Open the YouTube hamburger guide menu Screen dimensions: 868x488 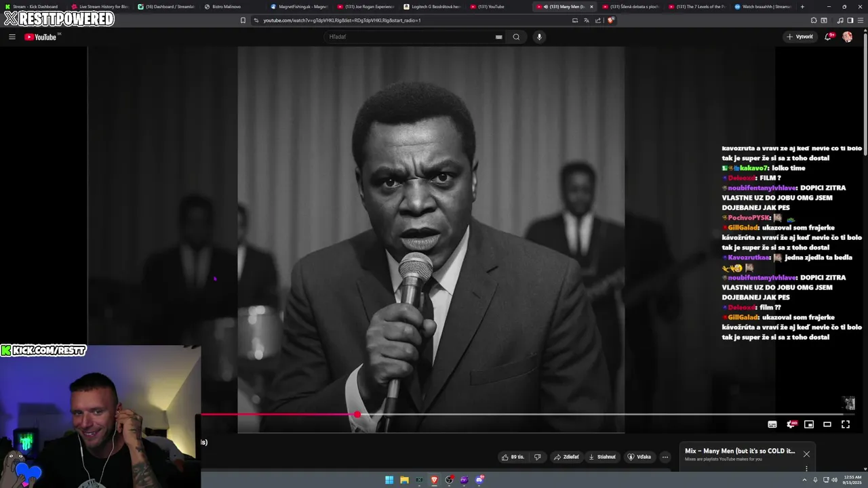[x=12, y=37]
